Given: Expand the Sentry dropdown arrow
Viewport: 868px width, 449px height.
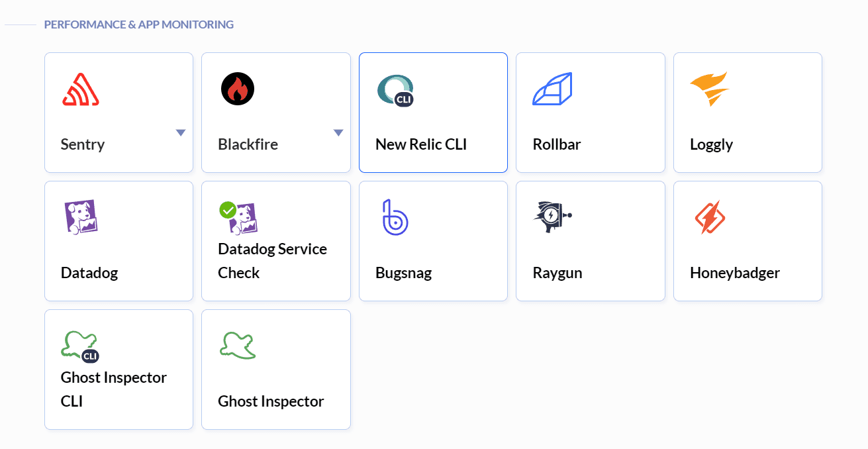Looking at the screenshot, I should tap(181, 132).
